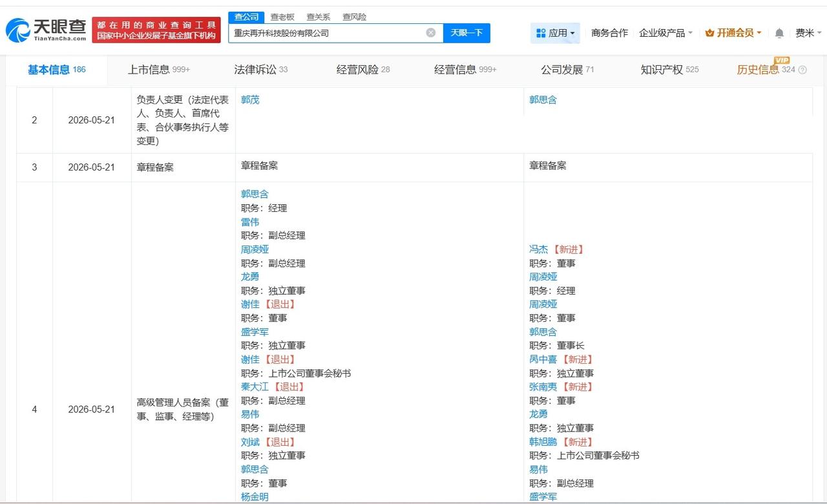The image size is (827, 504).
Task: Open the 开通会员 dropdown
Action: pos(733,33)
